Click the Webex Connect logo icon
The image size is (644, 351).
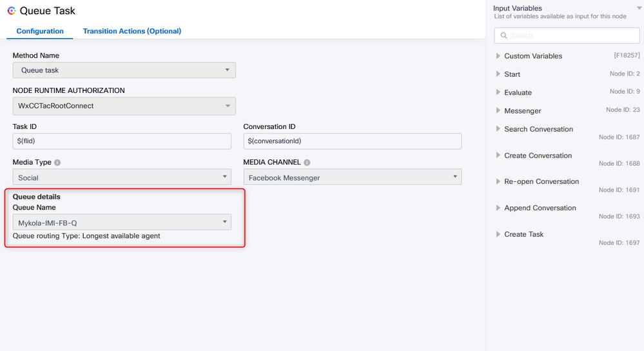(12, 11)
